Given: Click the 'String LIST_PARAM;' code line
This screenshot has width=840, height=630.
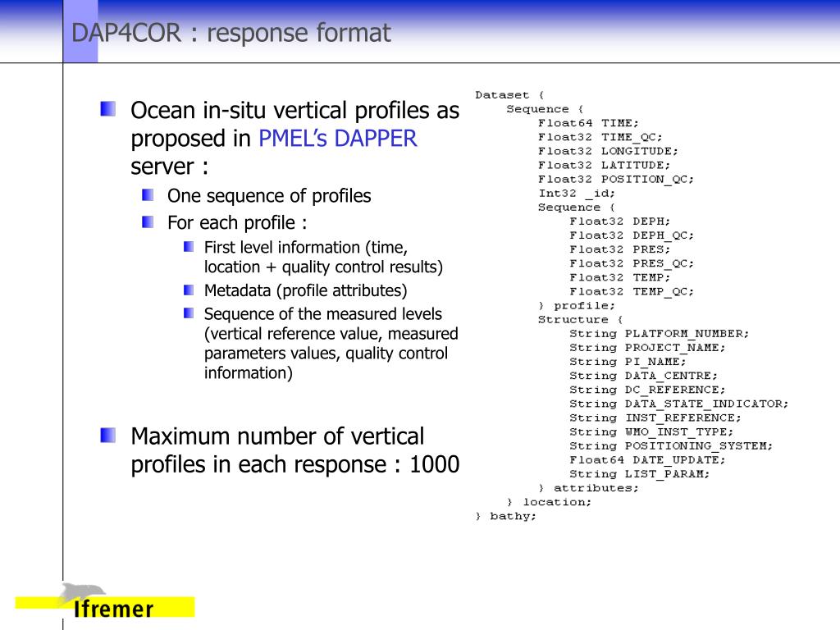Looking at the screenshot, I should [x=639, y=474].
